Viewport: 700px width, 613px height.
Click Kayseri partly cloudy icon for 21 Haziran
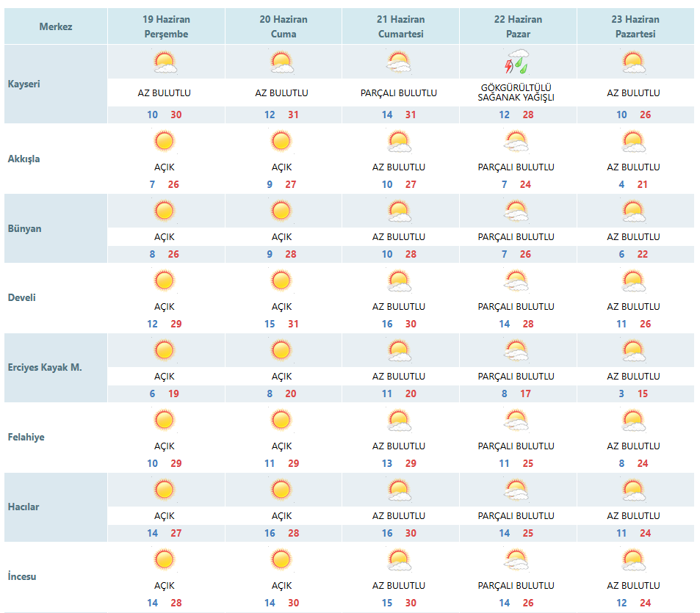click(x=399, y=62)
